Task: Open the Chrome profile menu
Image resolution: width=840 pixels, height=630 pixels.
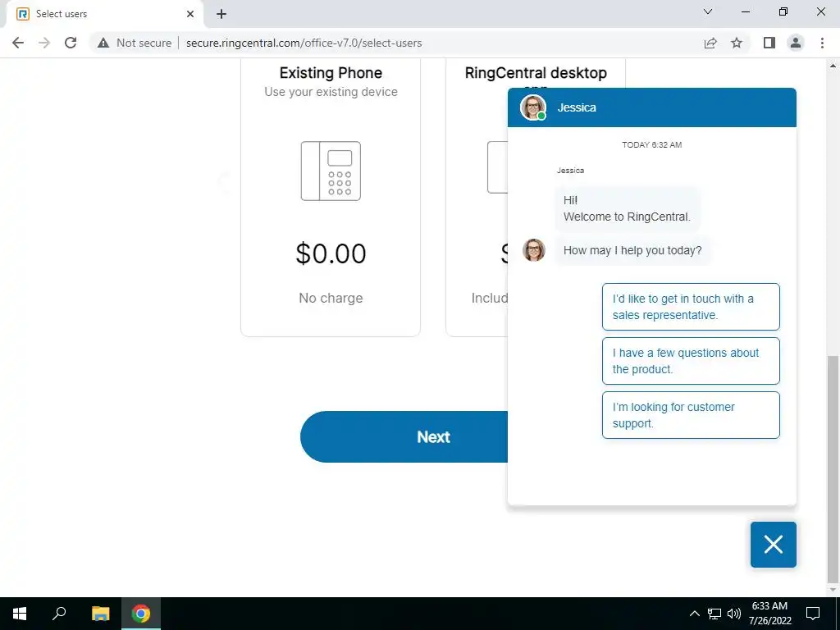Action: pos(796,43)
